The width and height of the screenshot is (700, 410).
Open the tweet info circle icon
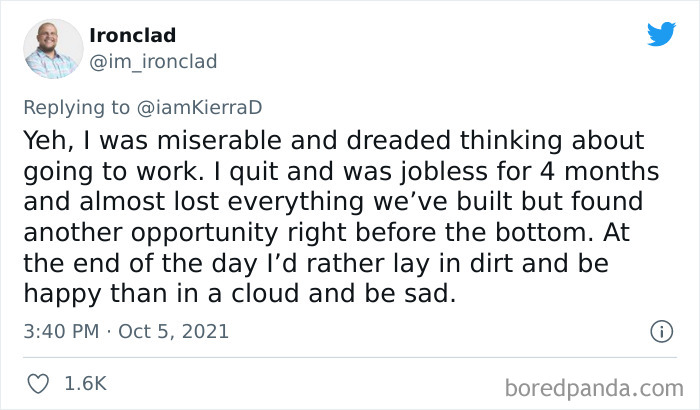coord(660,330)
